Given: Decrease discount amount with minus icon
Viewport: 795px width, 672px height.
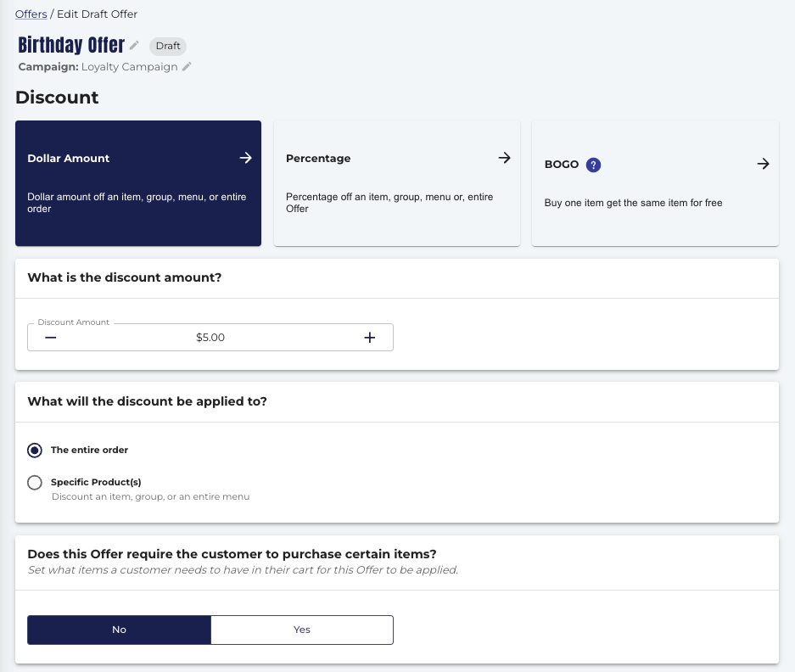Looking at the screenshot, I should (x=50, y=337).
